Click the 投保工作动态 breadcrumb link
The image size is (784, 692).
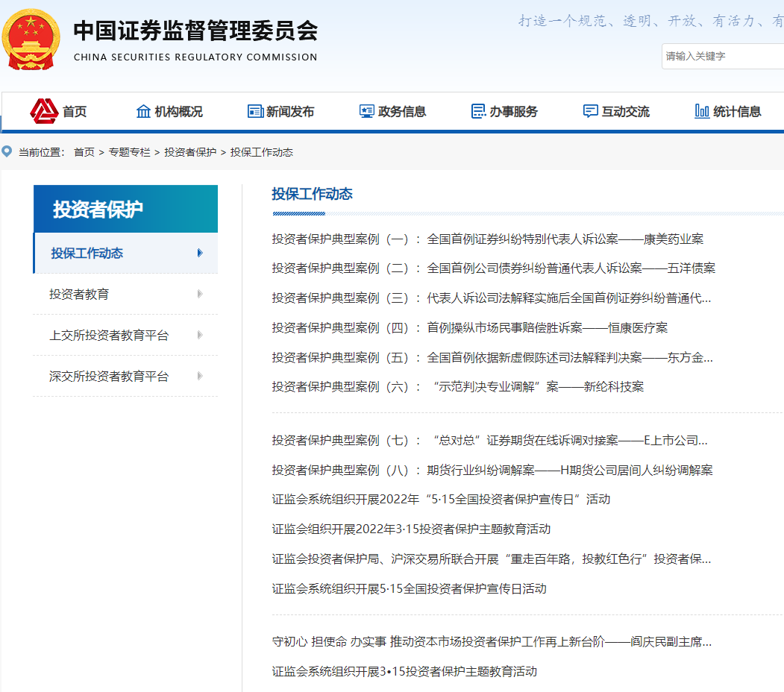(x=262, y=152)
